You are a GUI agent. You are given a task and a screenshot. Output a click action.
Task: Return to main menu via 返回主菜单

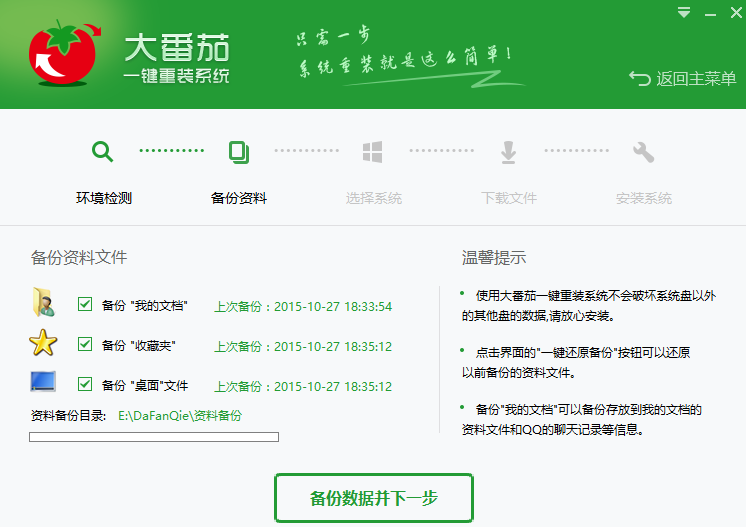click(x=682, y=79)
